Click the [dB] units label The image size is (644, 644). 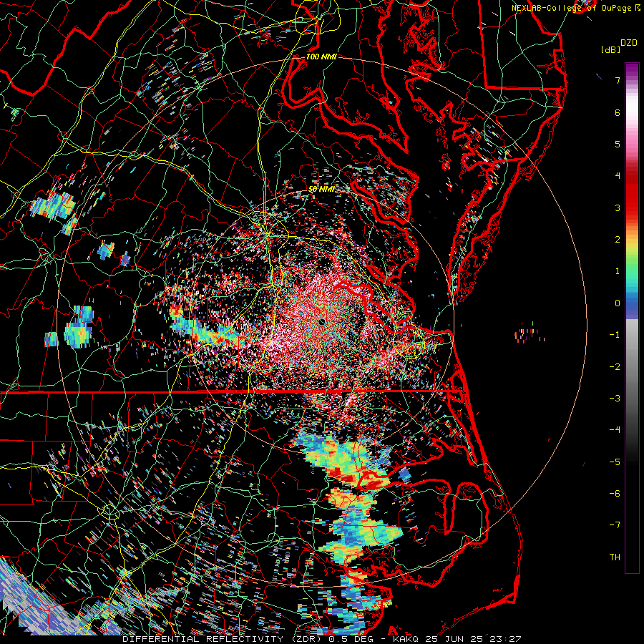[x=610, y=49]
